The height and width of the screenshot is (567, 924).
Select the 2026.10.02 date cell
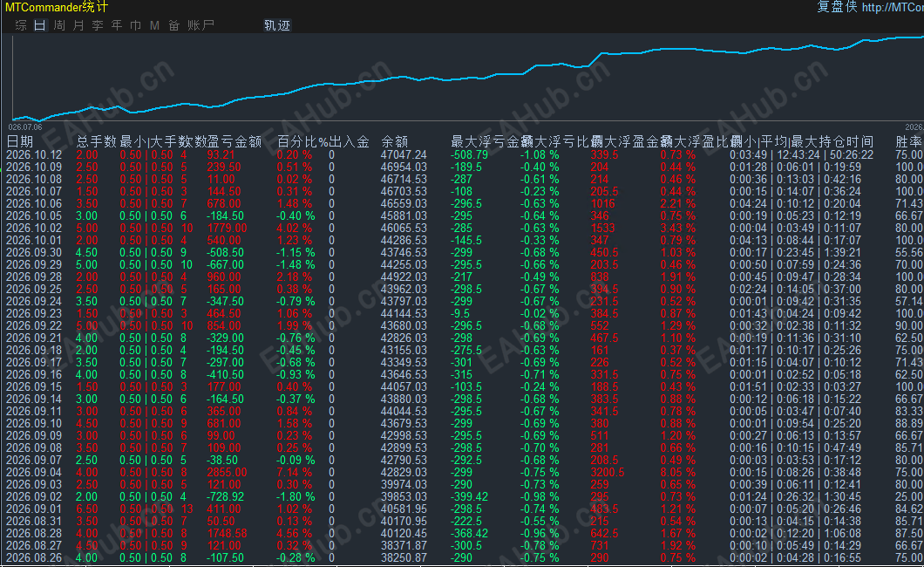tap(34, 228)
